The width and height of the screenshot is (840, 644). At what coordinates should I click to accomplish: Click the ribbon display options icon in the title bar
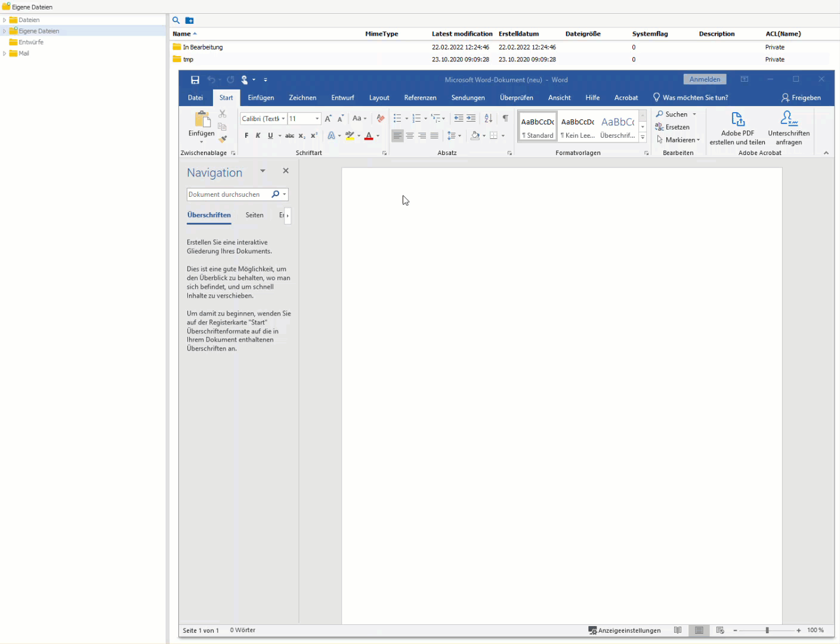pyautogui.click(x=745, y=79)
